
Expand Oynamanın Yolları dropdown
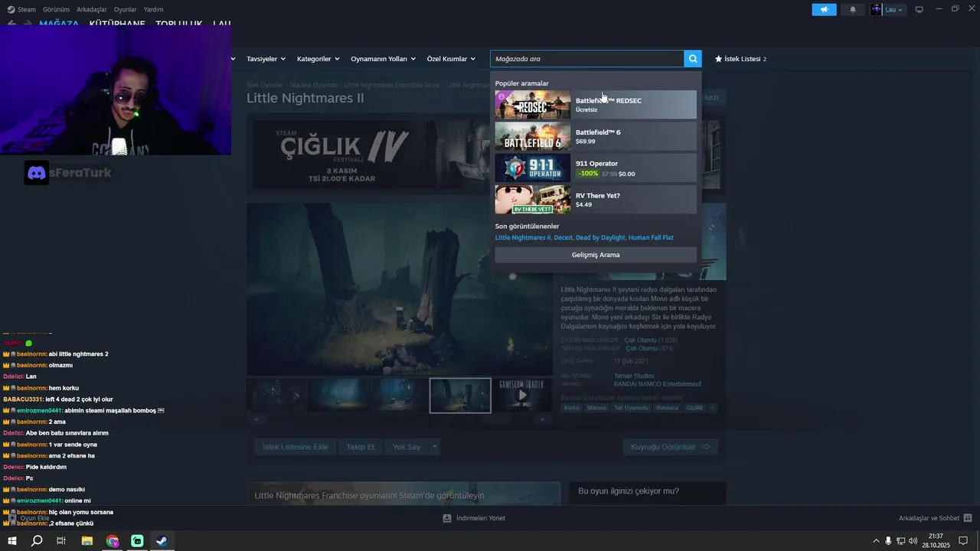pyautogui.click(x=383, y=59)
